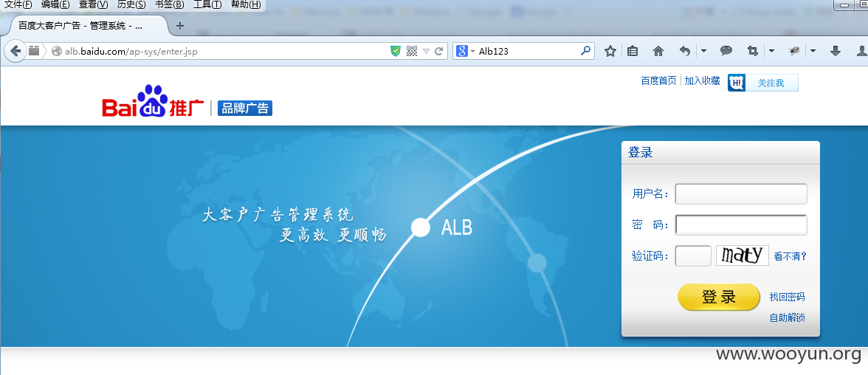Open the 工具(T) menu
Viewport: 868px width, 375px height.
pos(207,5)
